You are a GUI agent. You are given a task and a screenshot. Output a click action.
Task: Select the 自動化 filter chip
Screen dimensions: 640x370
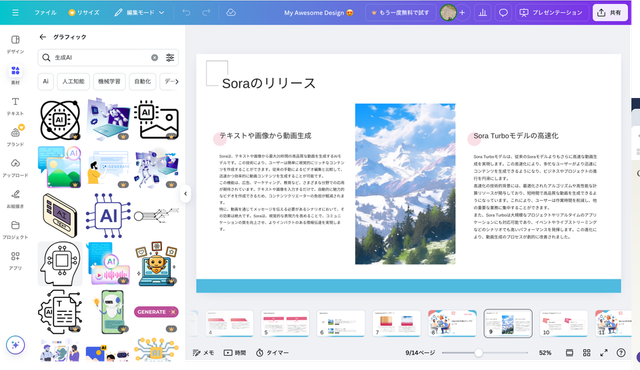(142, 81)
